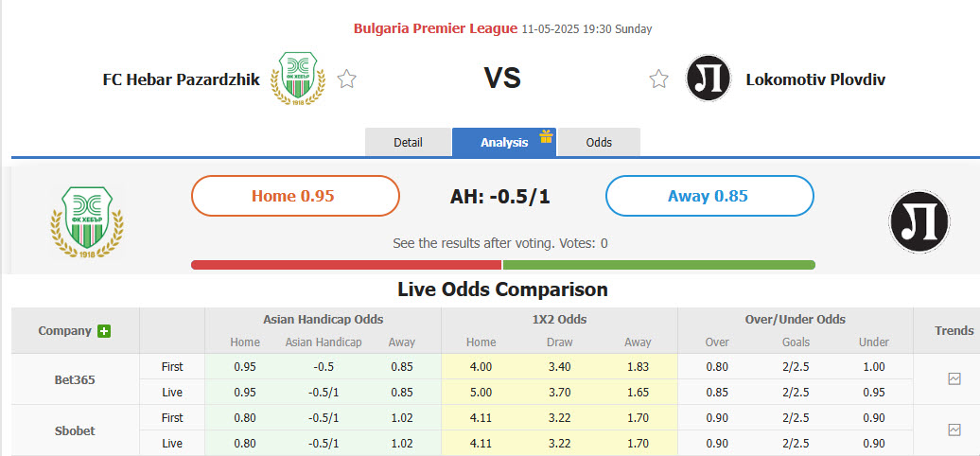Vote for Home 0.95
Viewport: 980px width, 456px height.
(x=295, y=196)
